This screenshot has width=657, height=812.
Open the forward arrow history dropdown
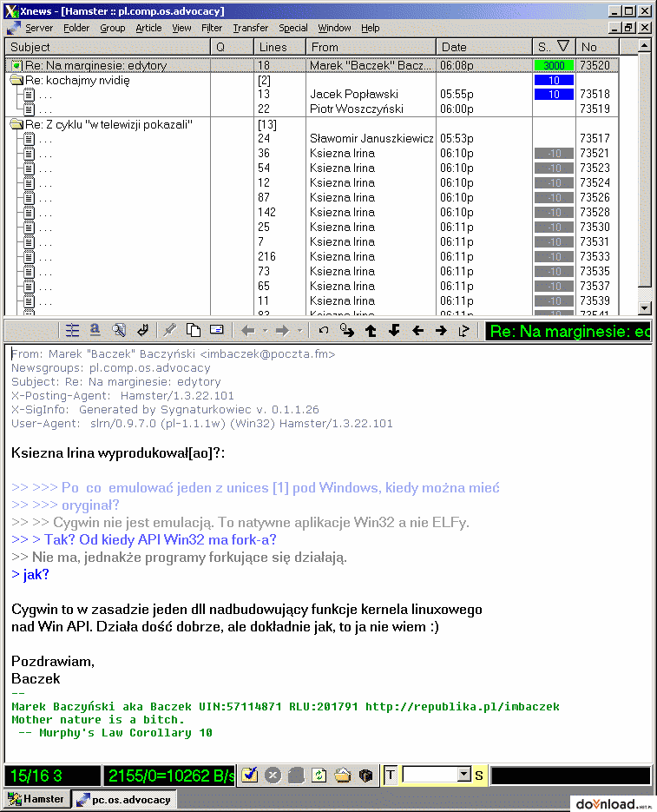click(299, 330)
